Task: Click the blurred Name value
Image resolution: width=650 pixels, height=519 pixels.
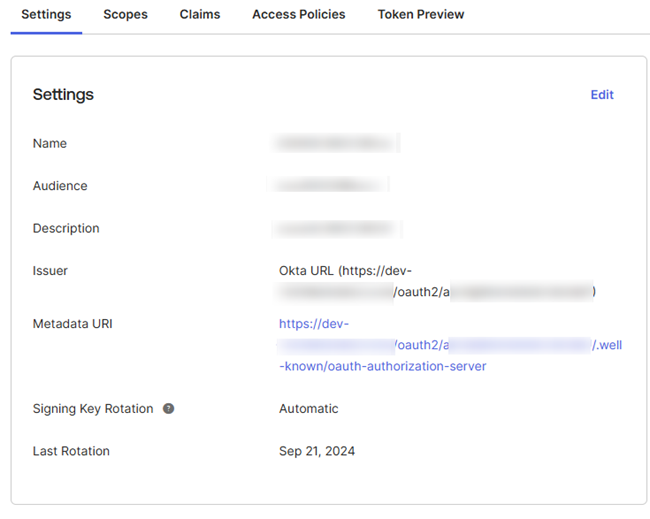Action: [337, 144]
